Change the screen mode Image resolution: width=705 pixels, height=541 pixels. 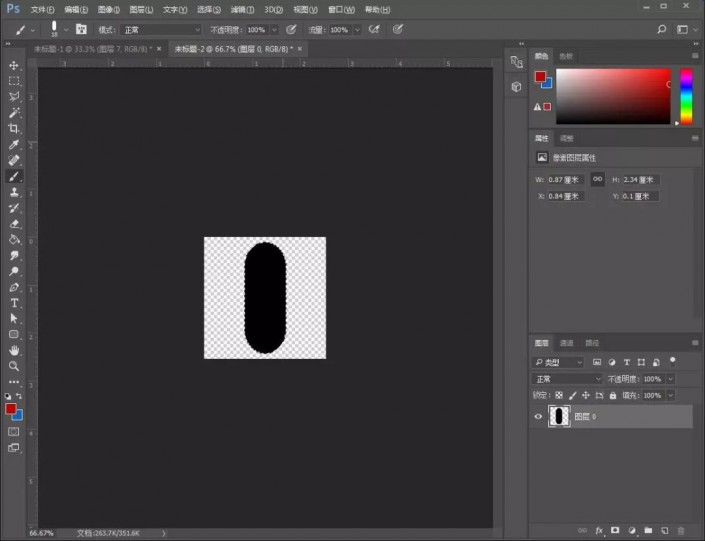(14, 447)
